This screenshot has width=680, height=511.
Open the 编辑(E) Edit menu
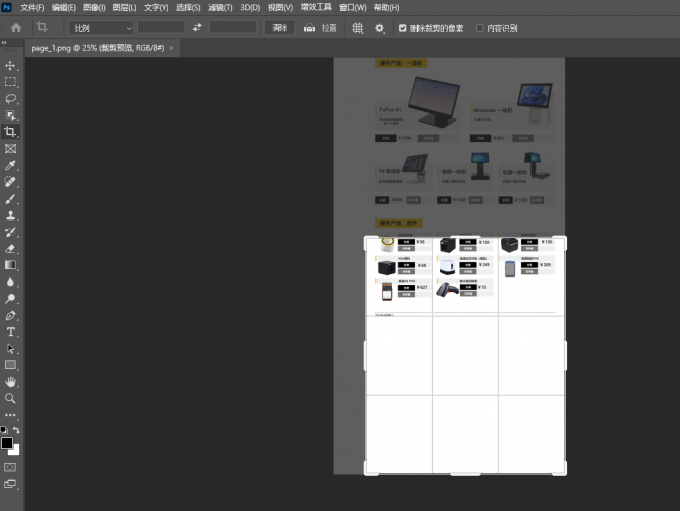click(x=63, y=7)
